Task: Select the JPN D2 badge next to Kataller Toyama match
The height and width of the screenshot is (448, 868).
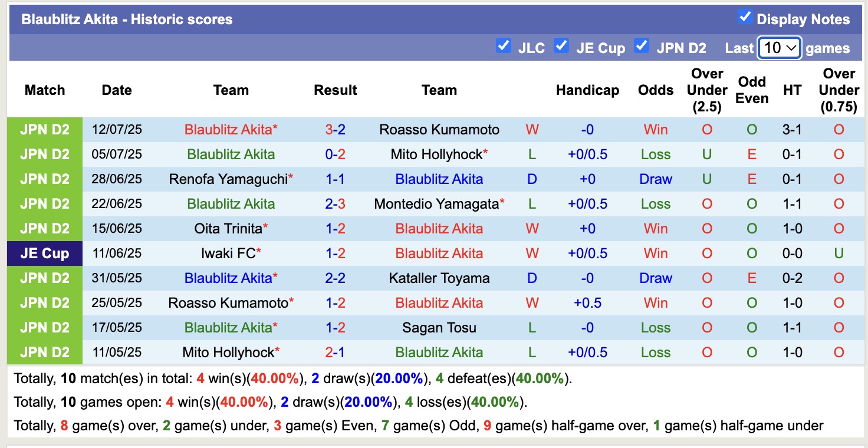Action: (44, 278)
